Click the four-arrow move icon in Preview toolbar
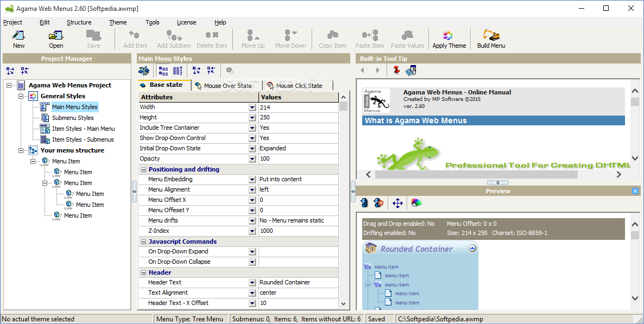Screen dimensions: 644x324 click(397, 203)
